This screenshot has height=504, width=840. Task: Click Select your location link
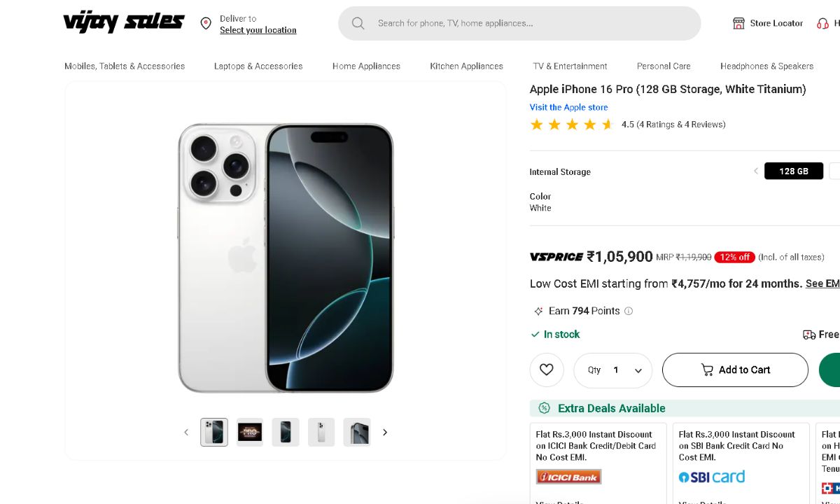pos(258,30)
